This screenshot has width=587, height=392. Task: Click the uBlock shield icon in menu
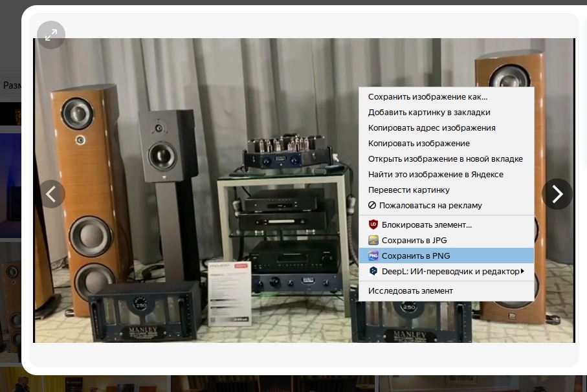(x=373, y=225)
